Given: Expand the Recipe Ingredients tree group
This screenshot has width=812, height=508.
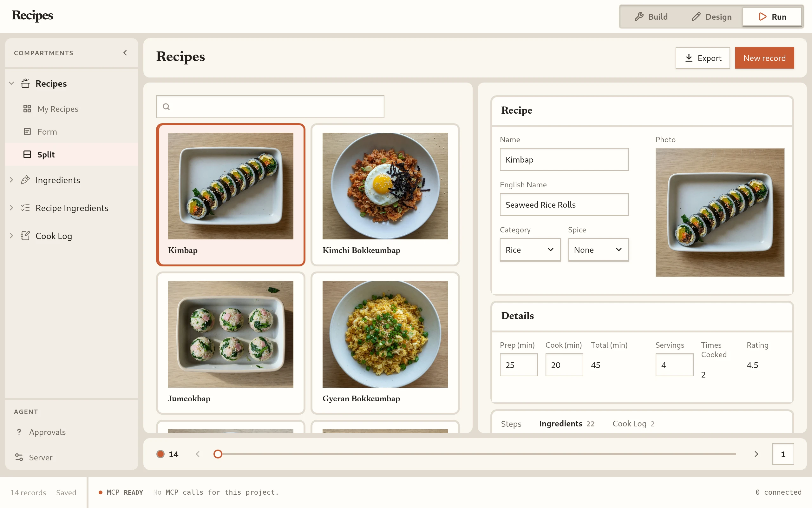Looking at the screenshot, I should pyautogui.click(x=11, y=208).
